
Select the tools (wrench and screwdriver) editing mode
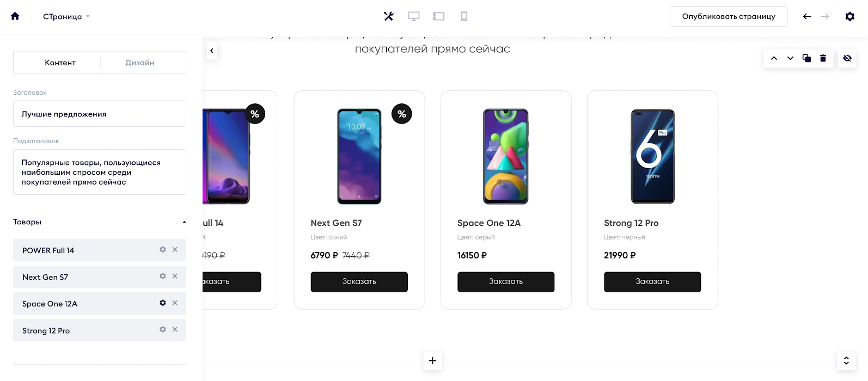pos(388,16)
